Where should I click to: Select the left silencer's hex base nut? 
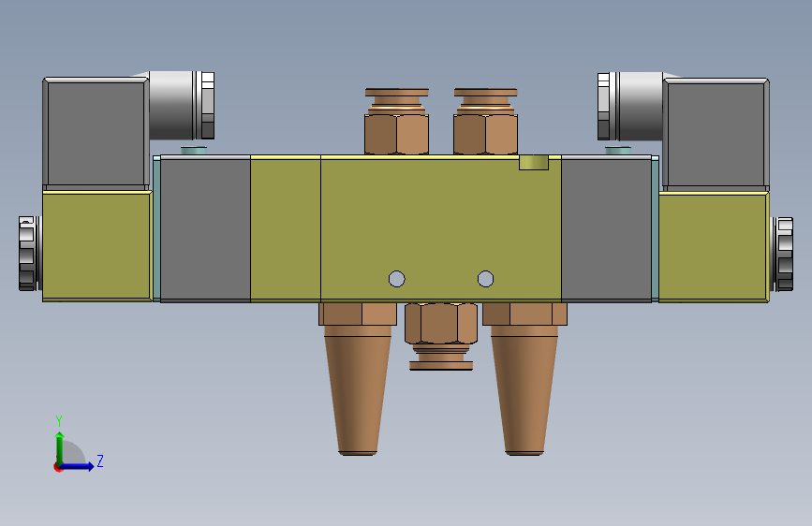point(358,314)
